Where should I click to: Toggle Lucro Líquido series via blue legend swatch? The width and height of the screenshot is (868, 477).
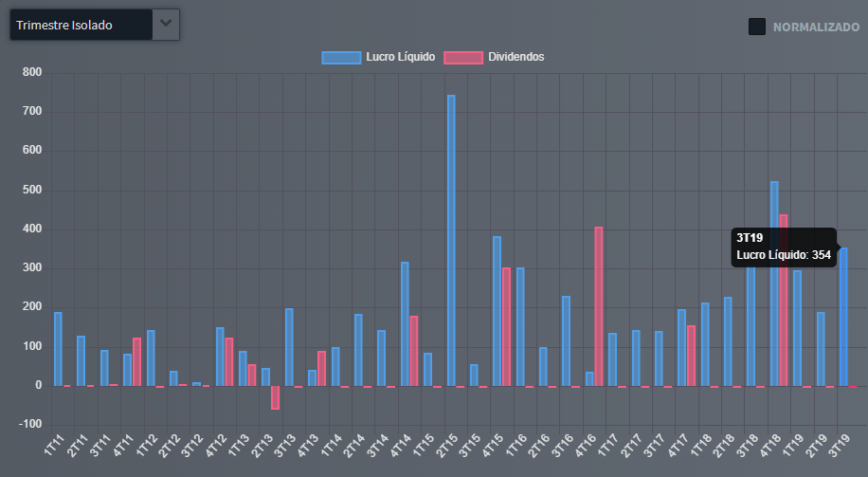click(x=341, y=57)
